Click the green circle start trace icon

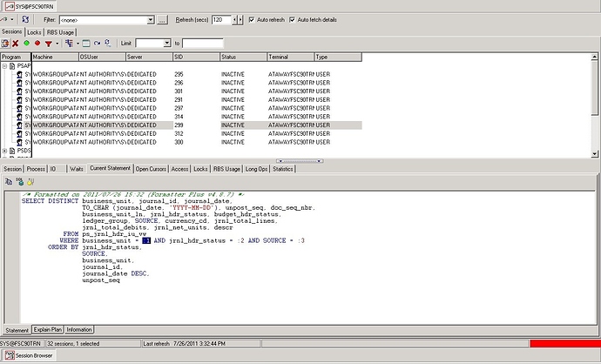(26, 44)
